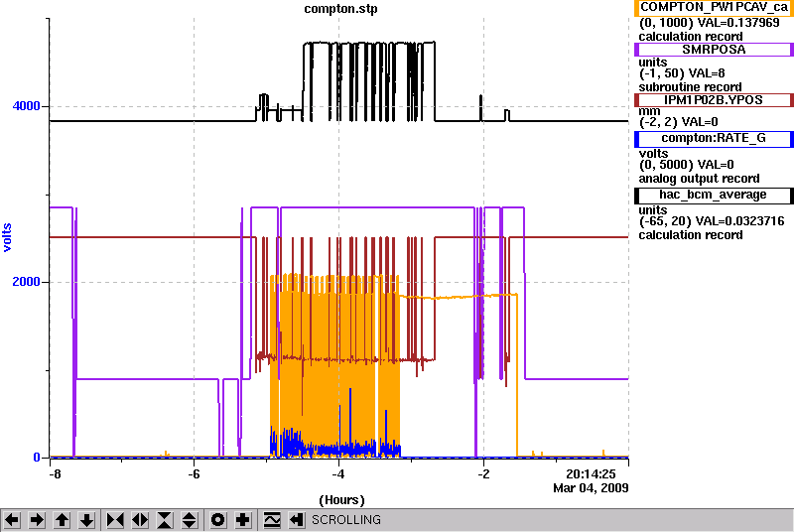794x532 pixels.
Task: Click the -2 hours x-axis tick label
Action: (483, 474)
